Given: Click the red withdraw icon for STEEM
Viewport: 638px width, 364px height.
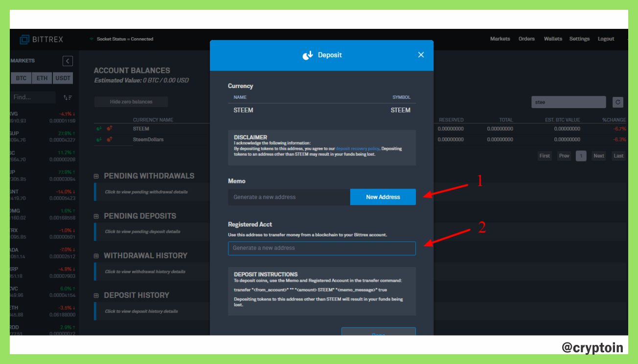Looking at the screenshot, I should [110, 129].
